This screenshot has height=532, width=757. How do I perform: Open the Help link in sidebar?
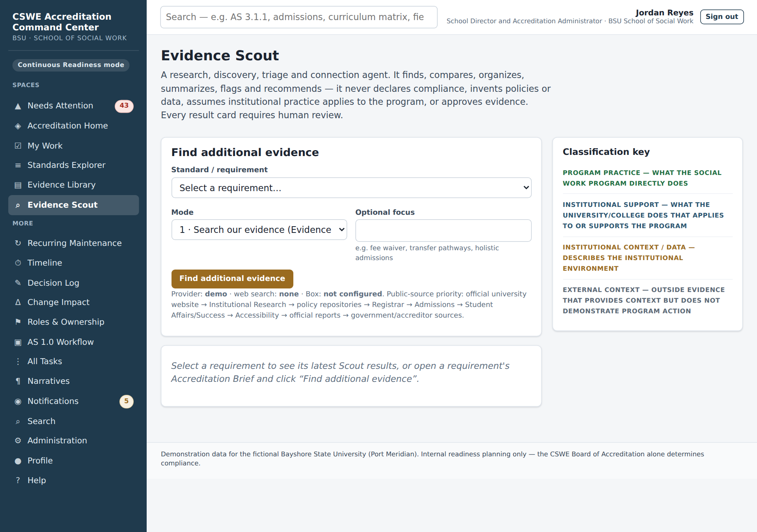coord(73,480)
